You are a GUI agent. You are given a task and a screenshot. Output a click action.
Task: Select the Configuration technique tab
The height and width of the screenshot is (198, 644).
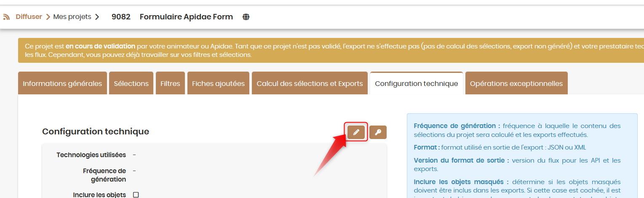416,83
